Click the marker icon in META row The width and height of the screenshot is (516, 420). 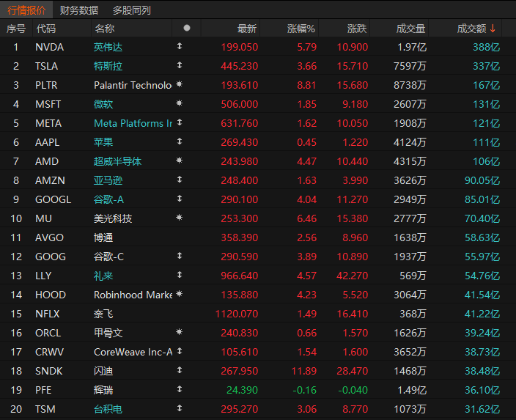pos(180,122)
